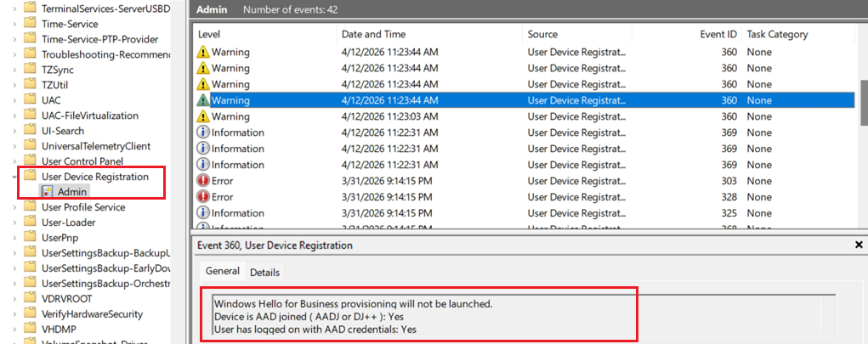Expand the Time-Service node
Viewport: 868px width, 344px height.
tap(14, 25)
